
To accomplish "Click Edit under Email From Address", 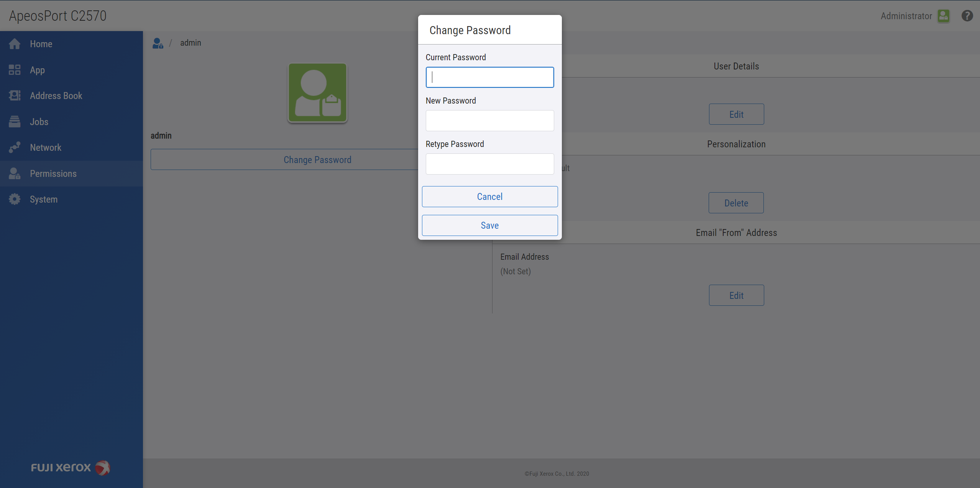I will [736, 295].
